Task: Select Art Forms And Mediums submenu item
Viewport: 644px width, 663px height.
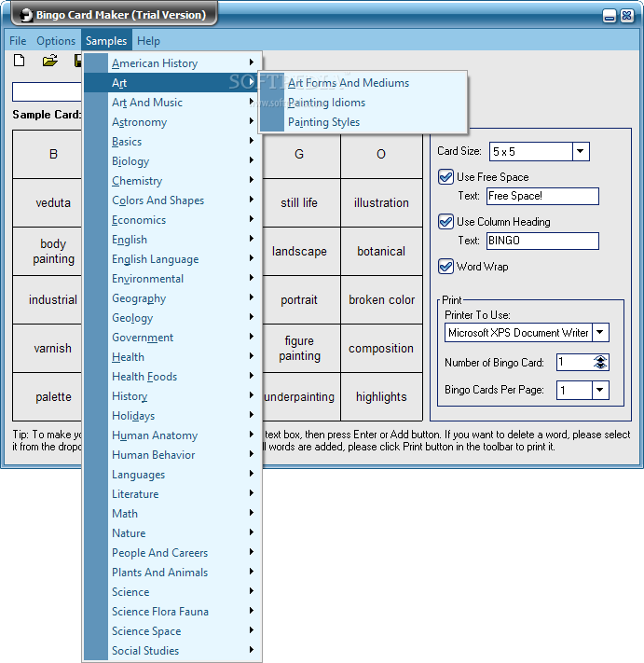Action: (x=349, y=83)
